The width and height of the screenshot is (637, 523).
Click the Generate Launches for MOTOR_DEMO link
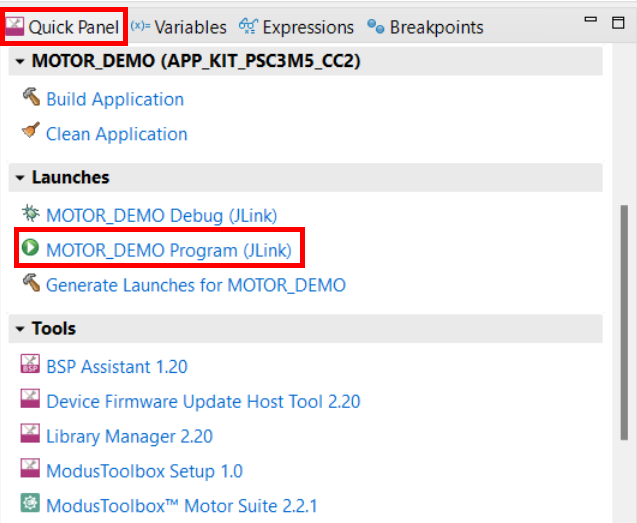pos(196,285)
